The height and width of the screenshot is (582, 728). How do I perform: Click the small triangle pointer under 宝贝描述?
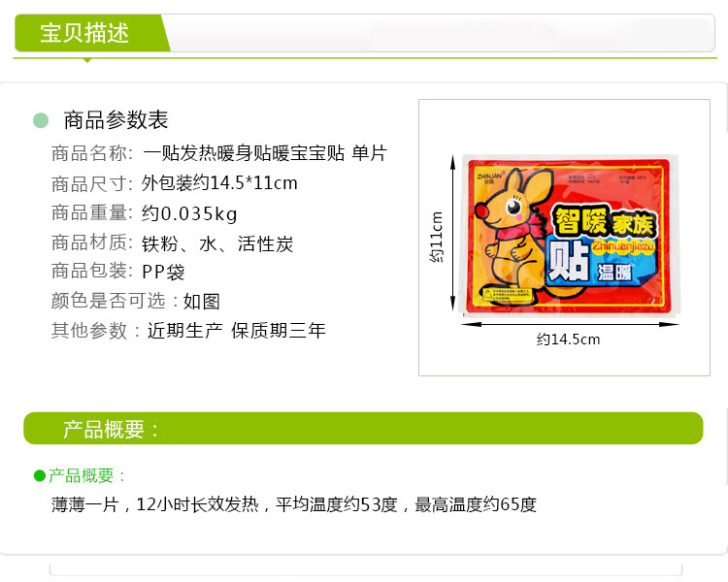tap(86, 60)
